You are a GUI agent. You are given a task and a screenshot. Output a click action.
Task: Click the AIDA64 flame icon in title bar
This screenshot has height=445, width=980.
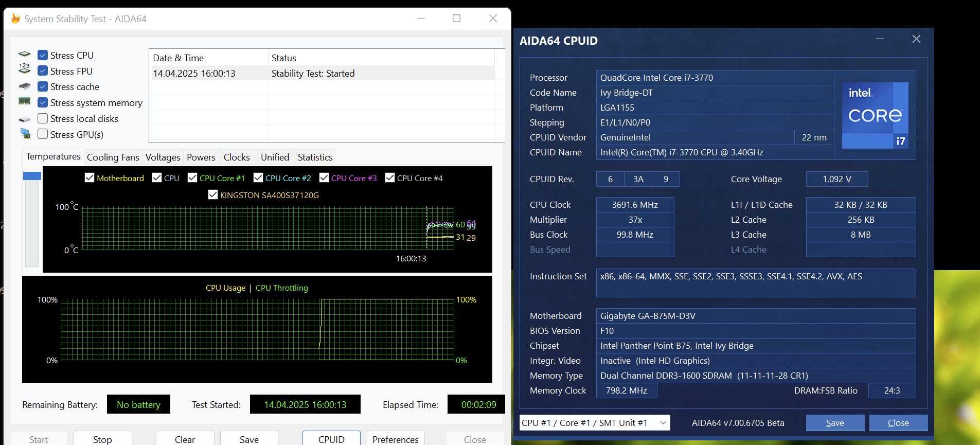(x=15, y=19)
